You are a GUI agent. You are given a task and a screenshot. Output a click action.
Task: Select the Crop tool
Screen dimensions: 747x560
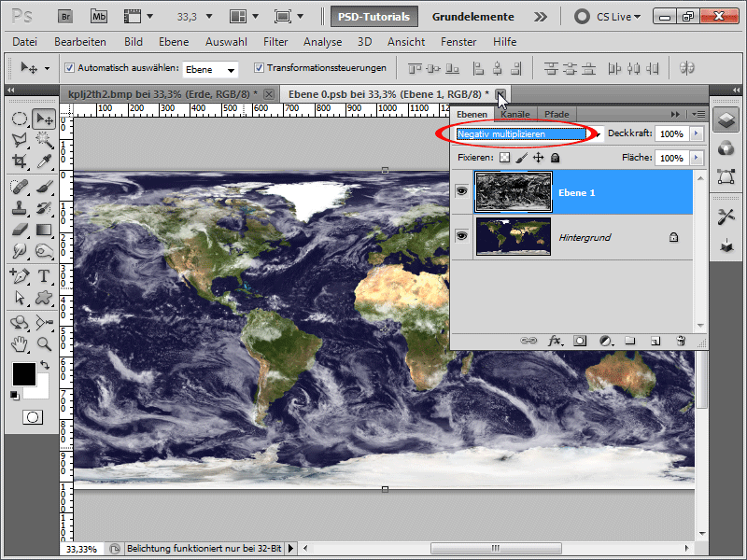pyautogui.click(x=19, y=161)
